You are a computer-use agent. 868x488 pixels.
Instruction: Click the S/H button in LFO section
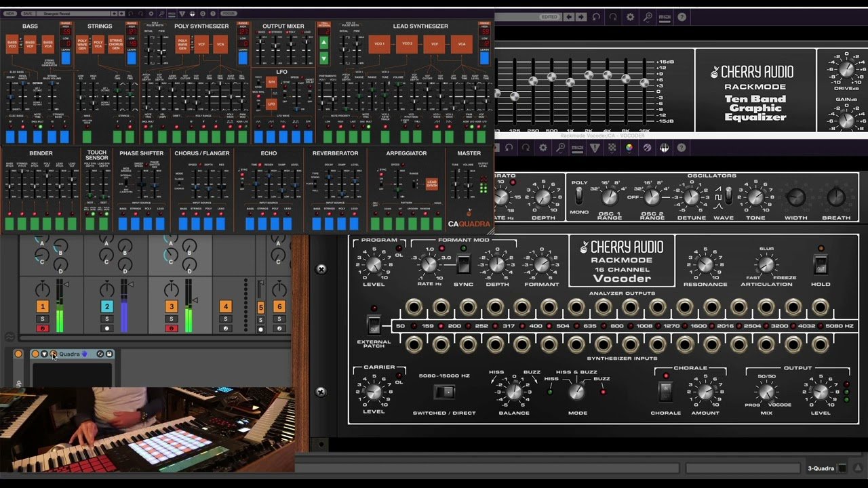tap(271, 82)
